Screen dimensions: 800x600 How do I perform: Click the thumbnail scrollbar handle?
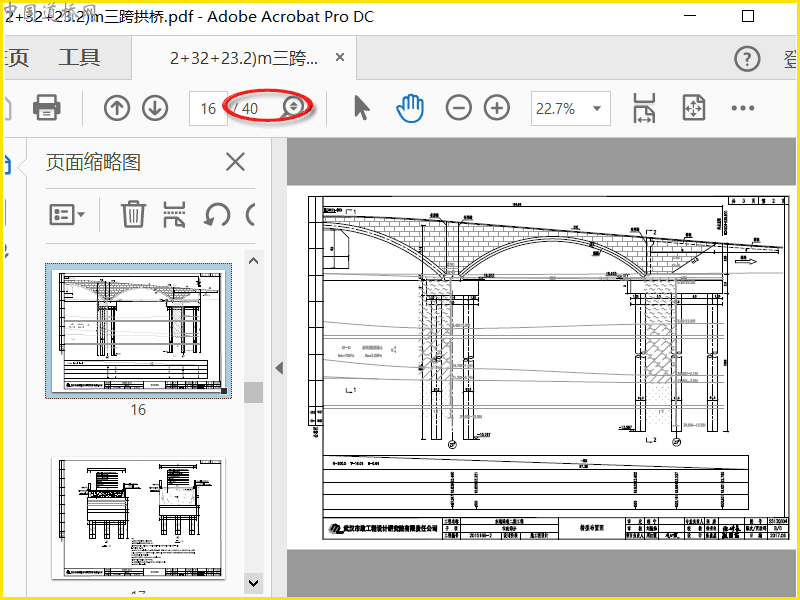254,392
